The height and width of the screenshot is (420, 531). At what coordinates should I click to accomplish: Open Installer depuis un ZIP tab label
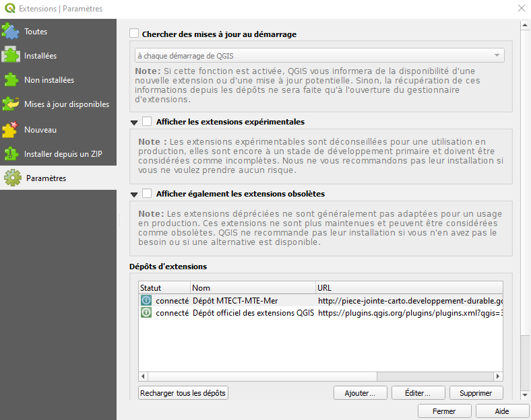63,154
